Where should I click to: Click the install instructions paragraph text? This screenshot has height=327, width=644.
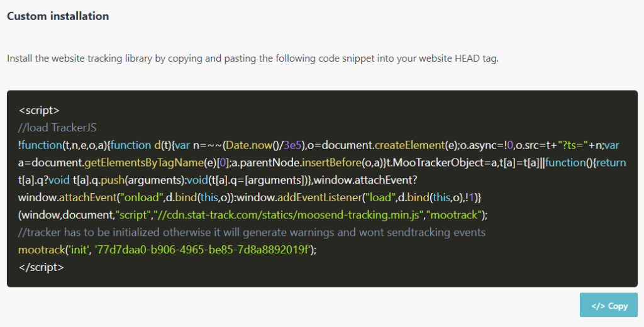point(253,58)
